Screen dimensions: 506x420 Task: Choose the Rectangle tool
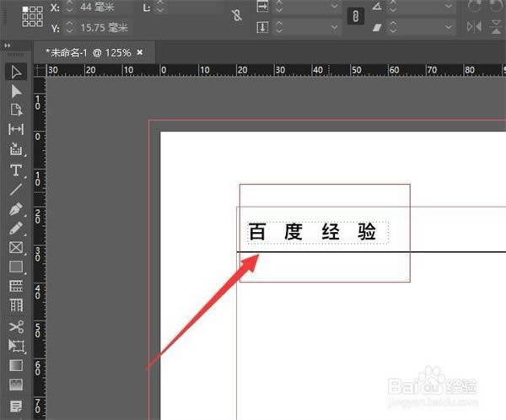click(16, 267)
